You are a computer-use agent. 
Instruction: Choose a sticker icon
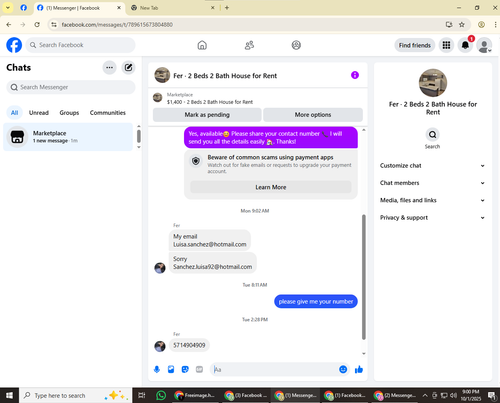[x=185, y=369]
